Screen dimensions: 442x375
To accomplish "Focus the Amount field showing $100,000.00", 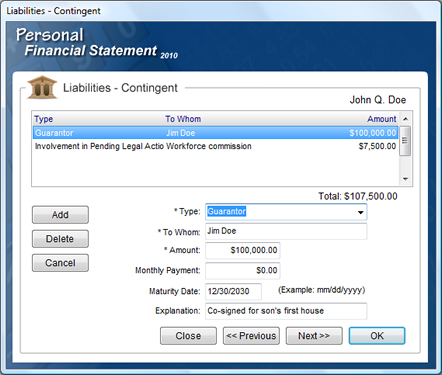I will click(243, 250).
